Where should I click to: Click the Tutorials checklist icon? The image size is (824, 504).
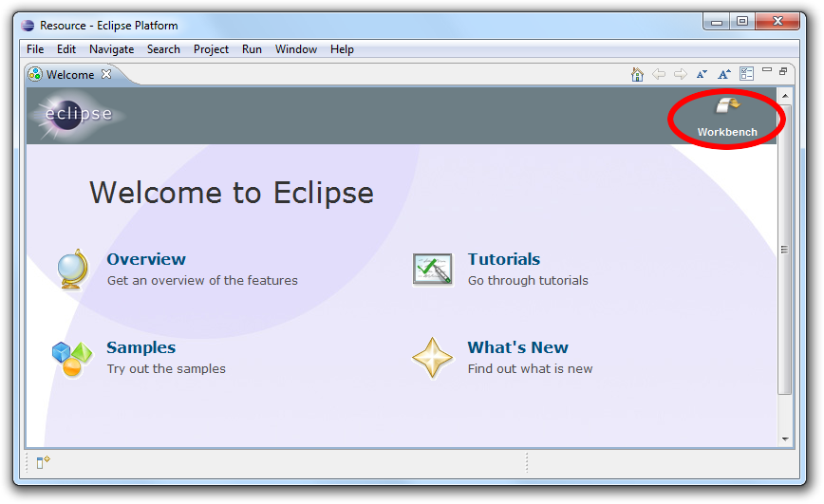(433, 270)
